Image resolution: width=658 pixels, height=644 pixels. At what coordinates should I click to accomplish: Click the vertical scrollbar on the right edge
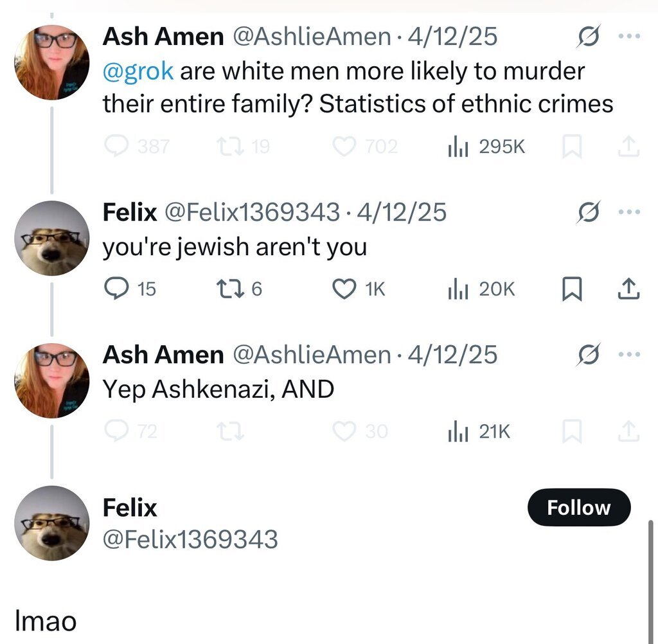[651, 578]
